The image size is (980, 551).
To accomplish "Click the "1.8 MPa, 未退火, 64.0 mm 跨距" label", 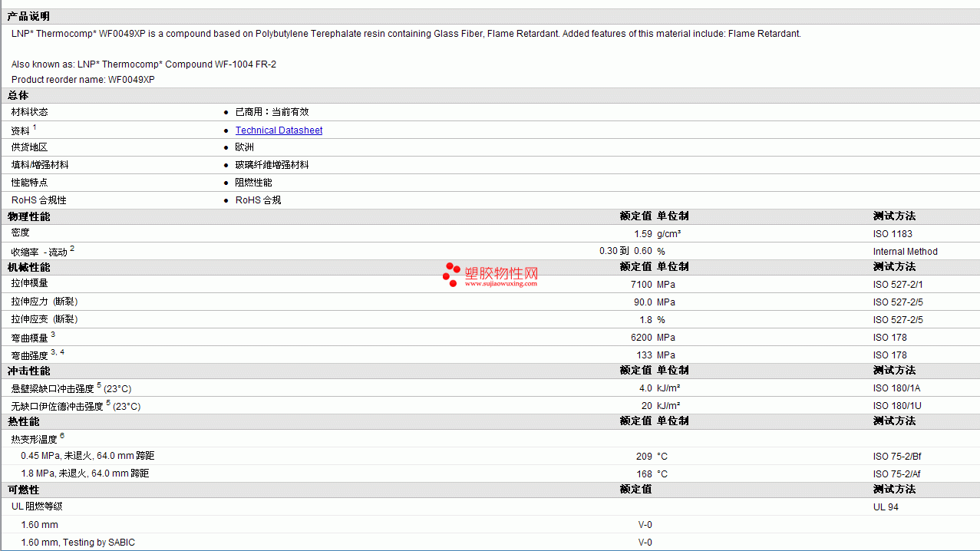I will pos(85,473).
